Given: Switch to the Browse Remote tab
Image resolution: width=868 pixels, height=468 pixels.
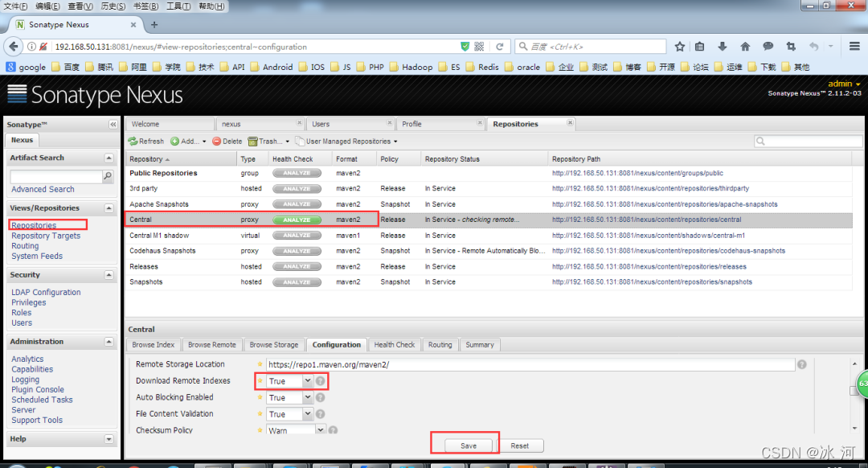Looking at the screenshot, I should point(212,344).
